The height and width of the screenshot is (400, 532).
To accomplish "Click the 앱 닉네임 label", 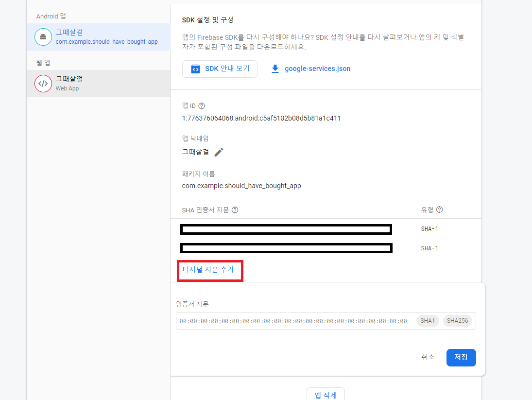I will click(x=195, y=139).
